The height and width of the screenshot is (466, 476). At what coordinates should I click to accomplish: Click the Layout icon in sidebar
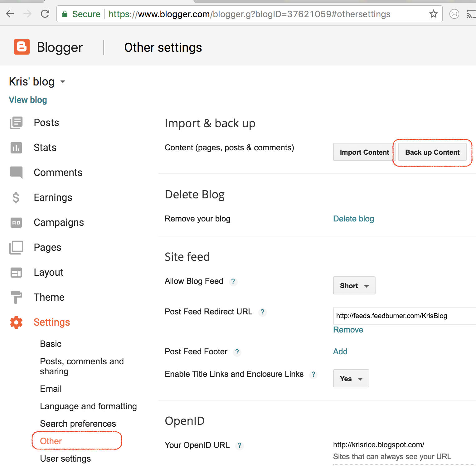tap(16, 272)
